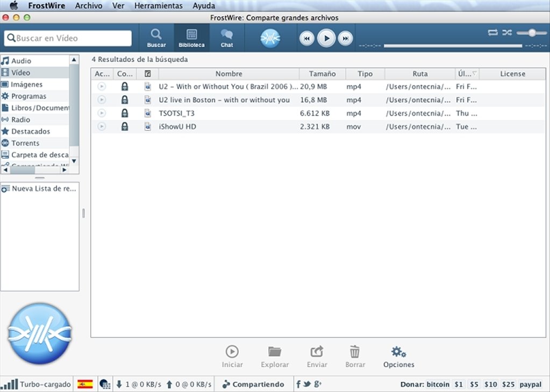
Task: Click the FrostWire logo toolbar icon
Action: (270, 38)
